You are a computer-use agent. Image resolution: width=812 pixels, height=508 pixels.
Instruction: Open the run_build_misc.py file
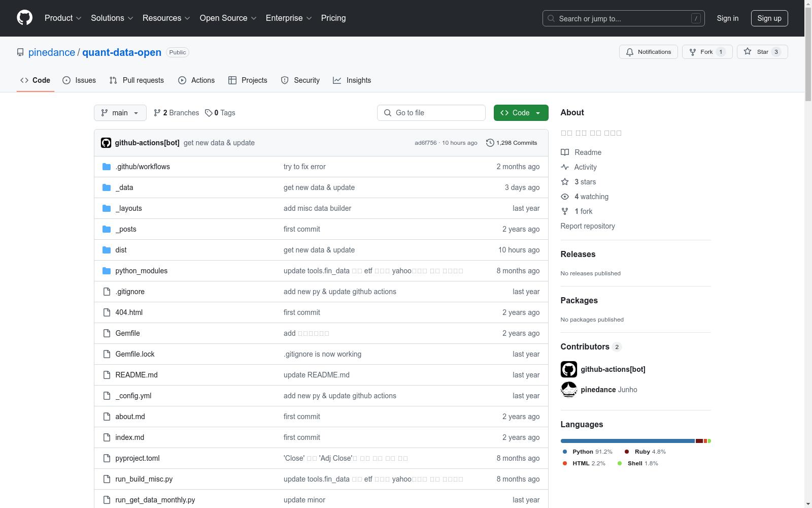click(x=144, y=479)
